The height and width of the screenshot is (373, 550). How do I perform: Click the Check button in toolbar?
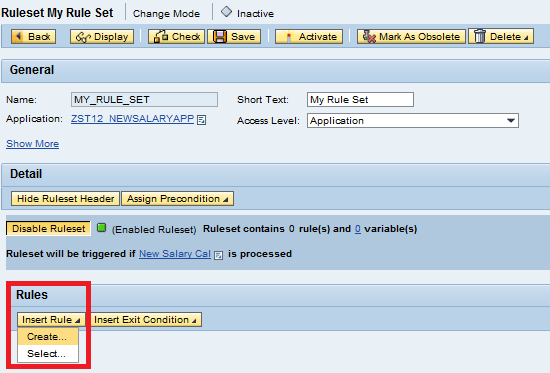(x=176, y=36)
